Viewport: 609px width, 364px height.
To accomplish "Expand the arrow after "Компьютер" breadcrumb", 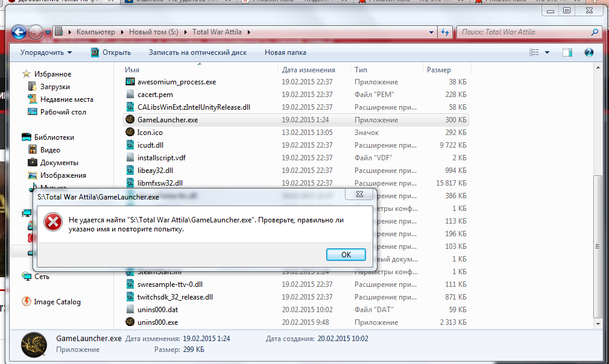I will tap(122, 32).
